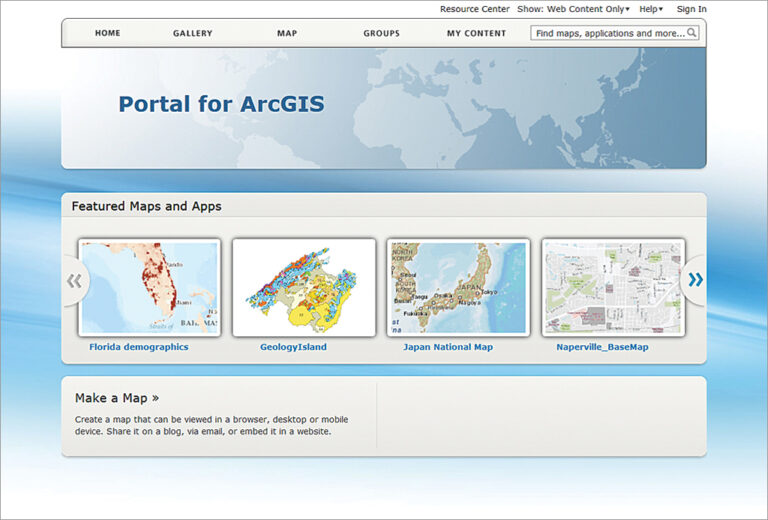Go to the Home tab
Screen dimensions: 768x520
pos(108,33)
